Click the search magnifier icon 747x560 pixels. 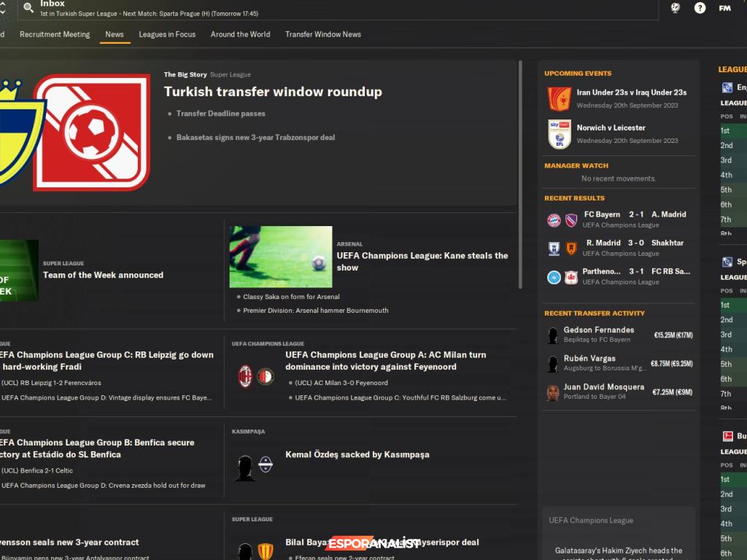(x=28, y=7)
